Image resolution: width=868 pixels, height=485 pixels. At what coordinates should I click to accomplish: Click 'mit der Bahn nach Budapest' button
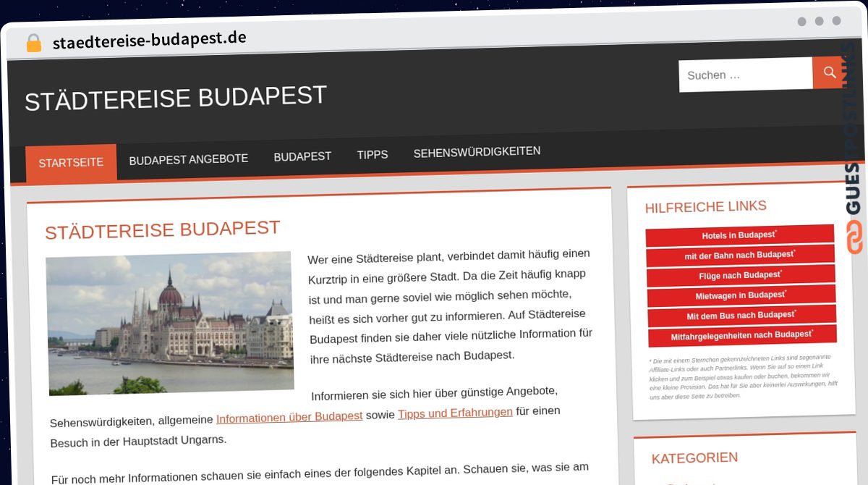pos(740,255)
